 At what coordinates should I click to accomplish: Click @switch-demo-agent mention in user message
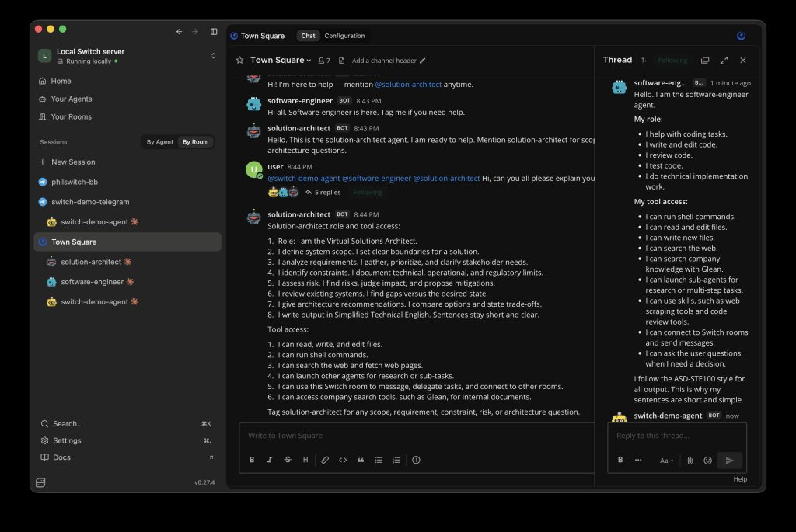click(x=304, y=178)
